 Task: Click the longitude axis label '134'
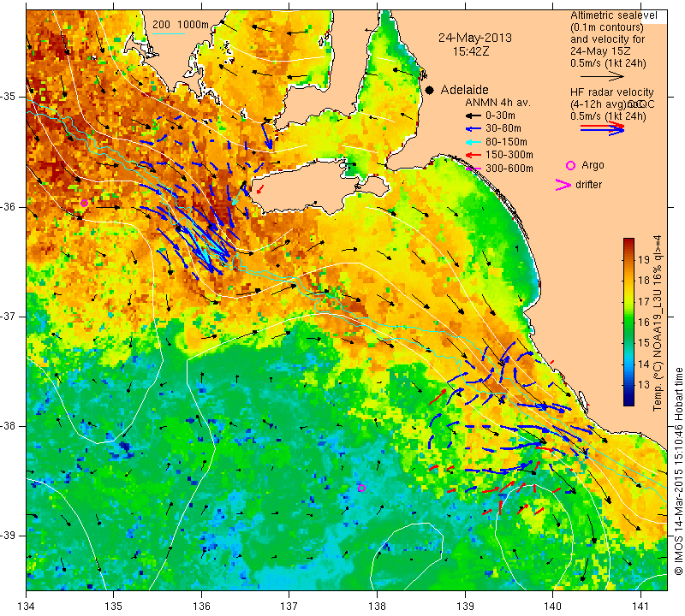tap(27, 606)
